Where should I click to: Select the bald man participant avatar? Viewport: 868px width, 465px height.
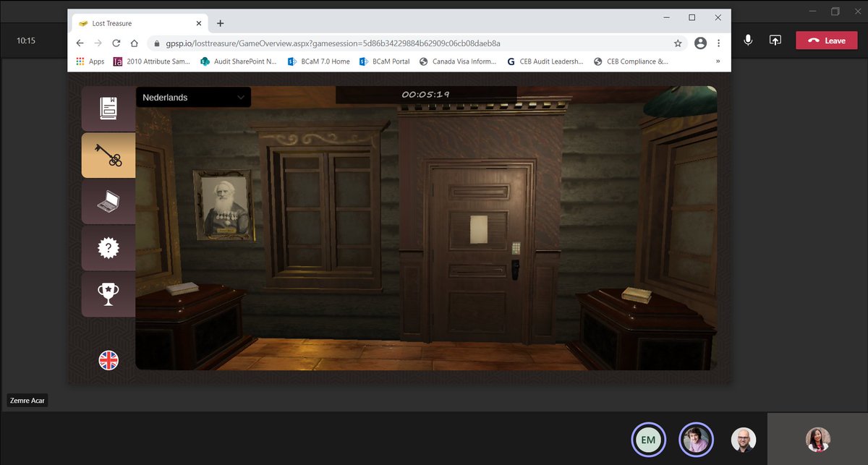click(x=743, y=440)
